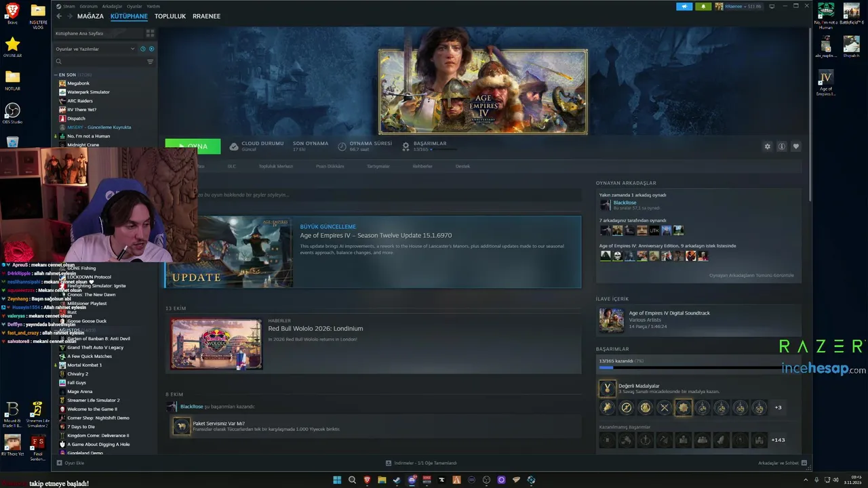
Task: Open the Oyunlar menu
Action: tap(134, 6)
